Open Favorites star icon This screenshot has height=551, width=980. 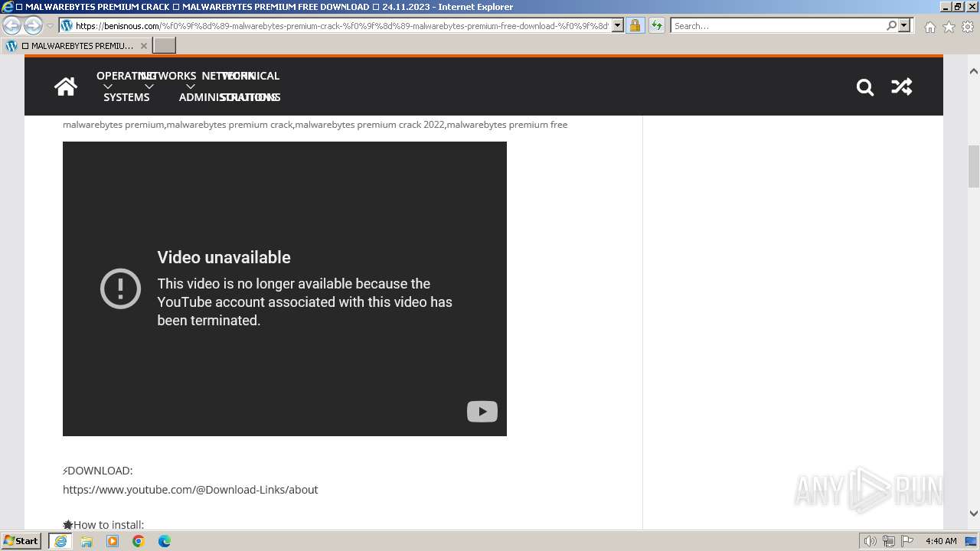pos(949,27)
